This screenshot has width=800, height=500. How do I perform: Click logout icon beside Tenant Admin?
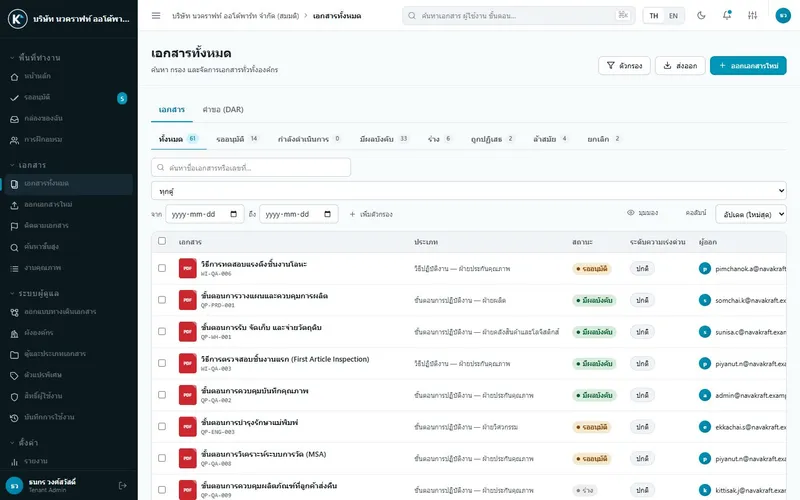click(122, 486)
